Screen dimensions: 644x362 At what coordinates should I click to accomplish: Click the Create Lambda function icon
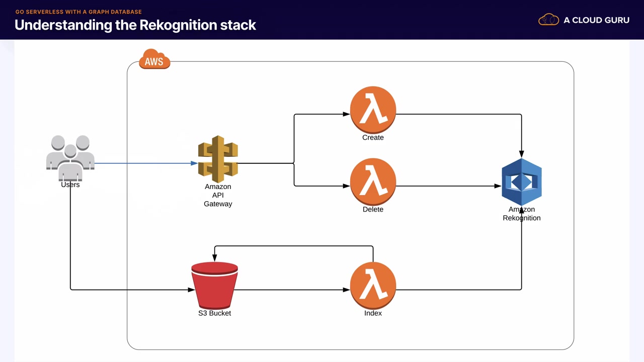pos(373,110)
